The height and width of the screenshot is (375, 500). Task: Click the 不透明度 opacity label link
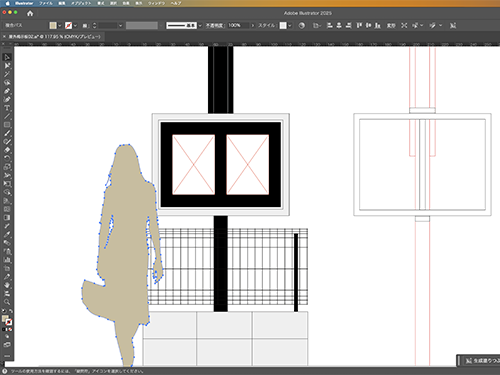point(214,25)
